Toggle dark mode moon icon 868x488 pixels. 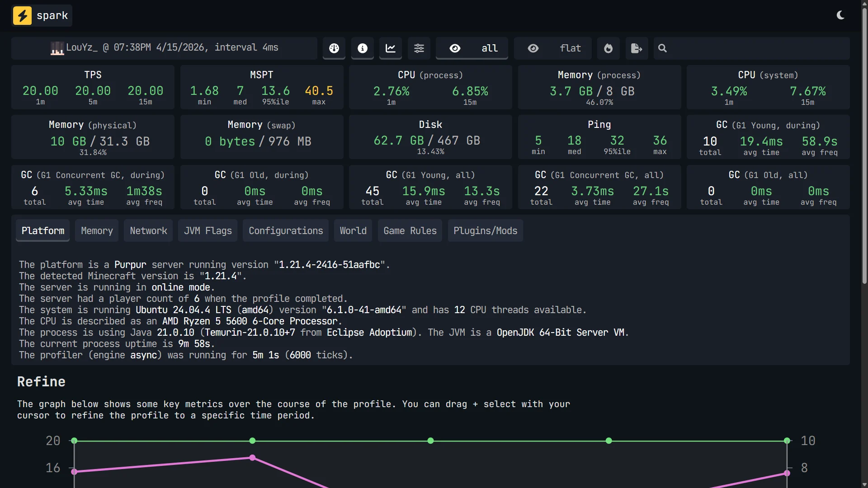pyautogui.click(x=840, y=15)
